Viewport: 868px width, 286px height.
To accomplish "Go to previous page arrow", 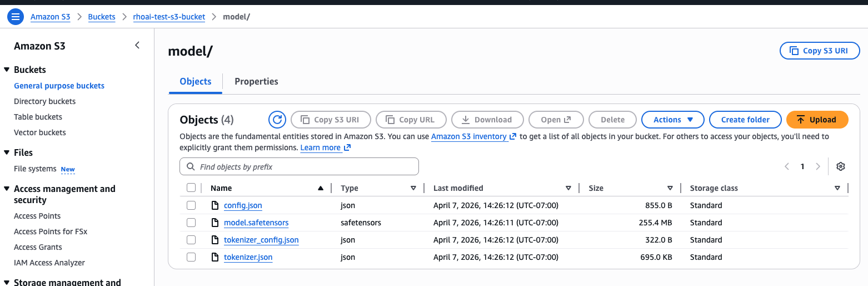I will [x=787, y=166].
